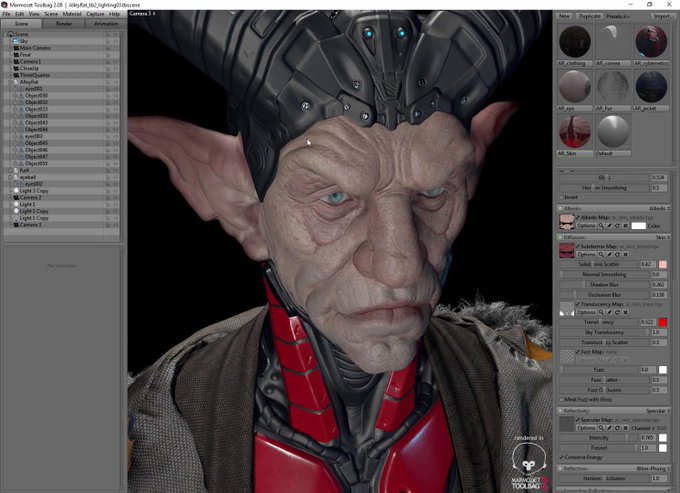Screen dimensions: 680x493
Task: Open the Diffusion Skin model dropdown
Action: (663, 237)
